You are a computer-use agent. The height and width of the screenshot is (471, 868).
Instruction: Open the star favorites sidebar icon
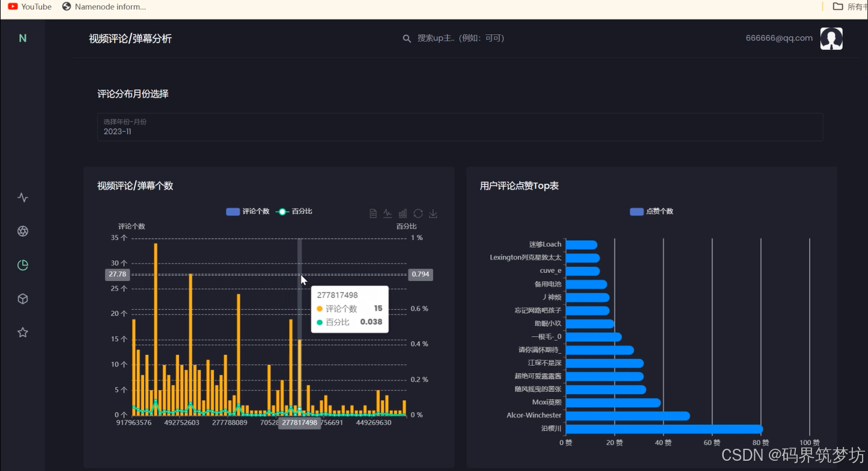(23, 332)
